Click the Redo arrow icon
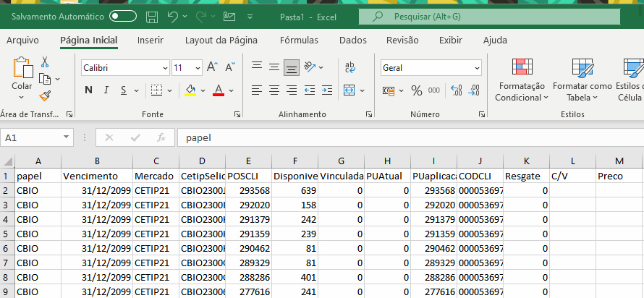This screenshot has height=298, width=644. point(201,17)
